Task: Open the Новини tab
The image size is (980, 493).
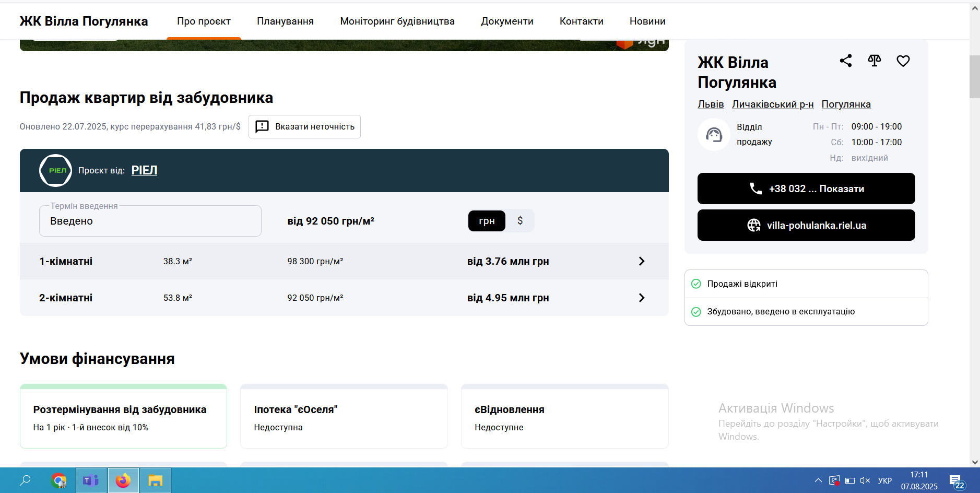Action: pos(647,21)
